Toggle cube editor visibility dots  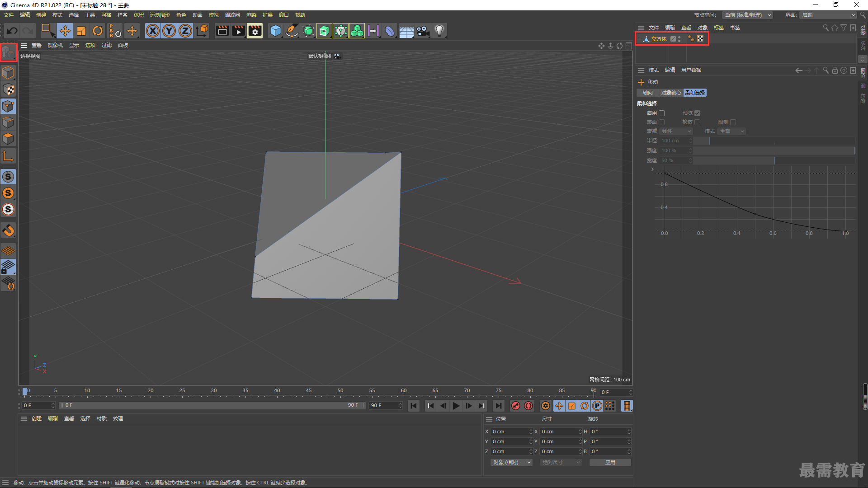[x=679, y=39]
